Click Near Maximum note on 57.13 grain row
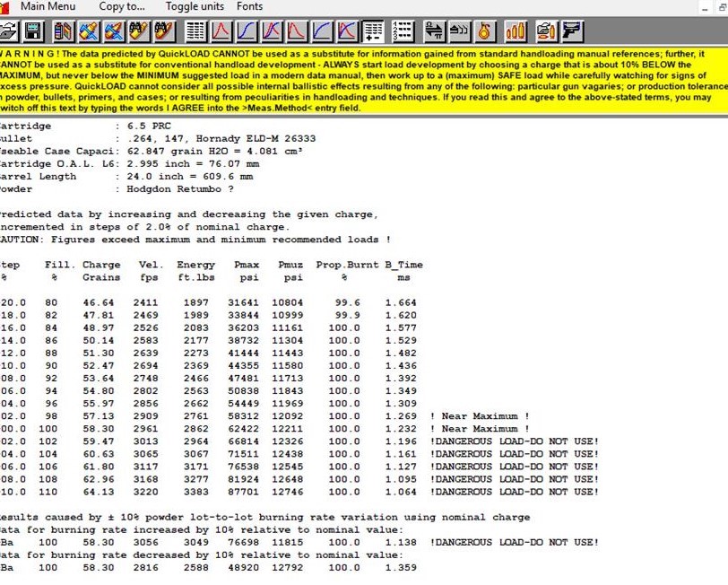Image resolution: width=728 pixels, height=585 pixels. point(480,416)
